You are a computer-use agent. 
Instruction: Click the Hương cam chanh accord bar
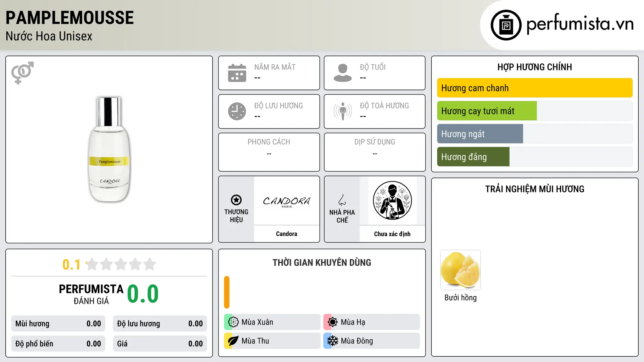tap(535, 88)
